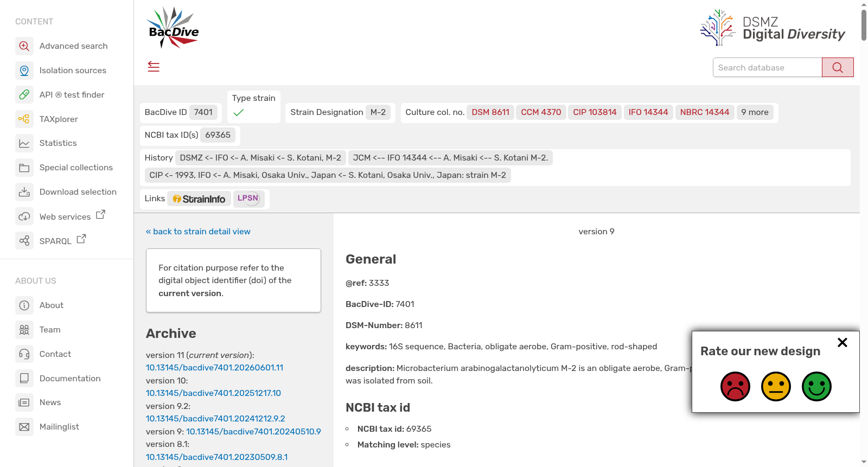Close the Rate our new design popup
The image size is (868, 467).
tap(843, 342)
